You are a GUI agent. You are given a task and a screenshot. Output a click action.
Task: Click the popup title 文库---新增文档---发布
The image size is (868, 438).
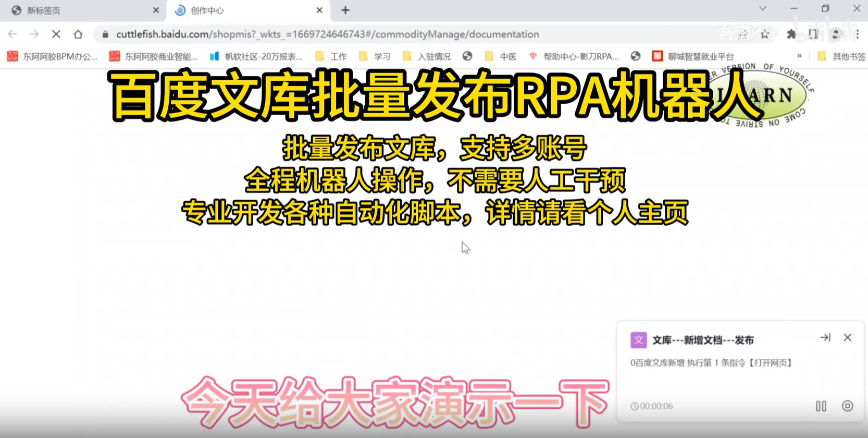coord(703,340)
